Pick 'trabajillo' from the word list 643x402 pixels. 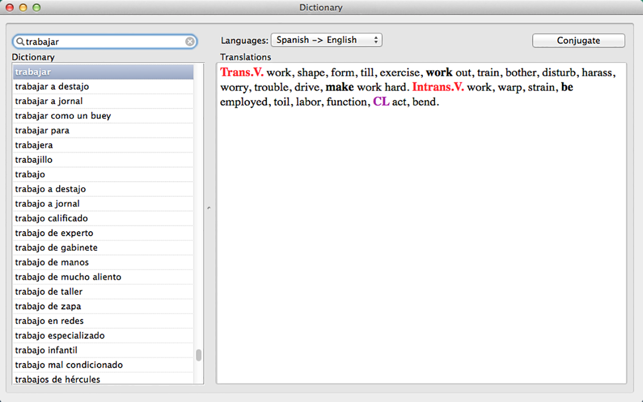103,160
